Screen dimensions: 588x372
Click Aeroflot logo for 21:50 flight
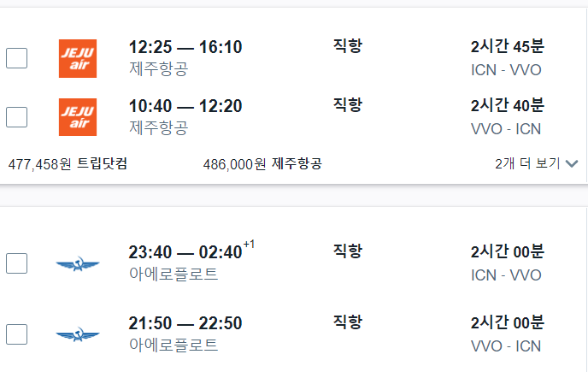pos(77,334)
